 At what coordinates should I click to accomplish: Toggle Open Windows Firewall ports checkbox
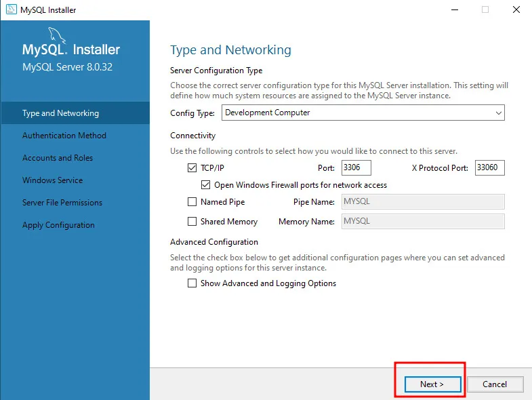(205, 184)
